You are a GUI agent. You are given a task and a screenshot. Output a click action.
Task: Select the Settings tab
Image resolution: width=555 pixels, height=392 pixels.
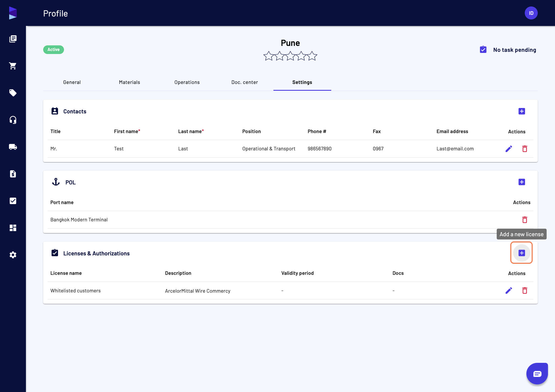302,82
